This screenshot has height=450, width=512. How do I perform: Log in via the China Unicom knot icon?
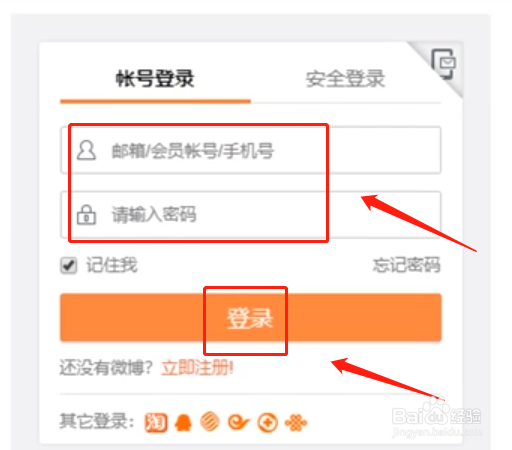point(296,423)
